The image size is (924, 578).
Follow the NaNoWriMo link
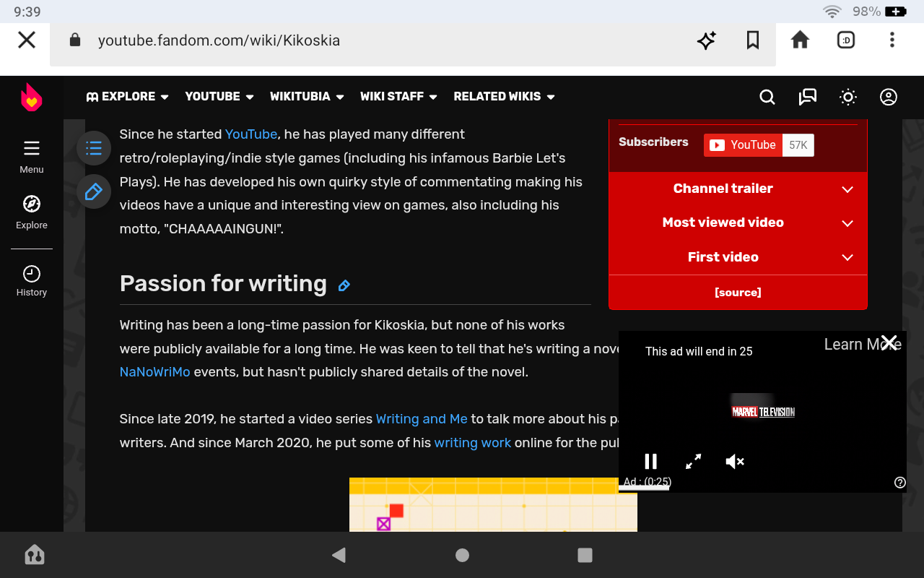tap(154, 372)
